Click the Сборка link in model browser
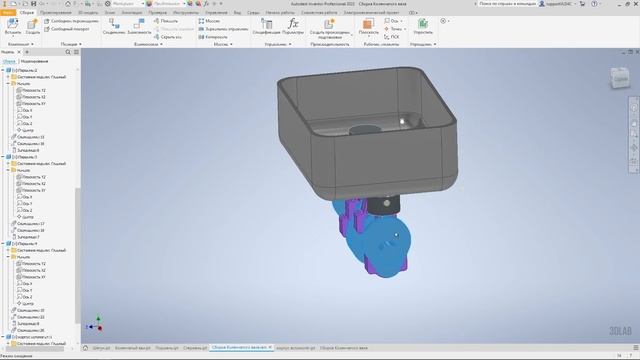Viewport: 640px width, 360px height. coord(9,61)
